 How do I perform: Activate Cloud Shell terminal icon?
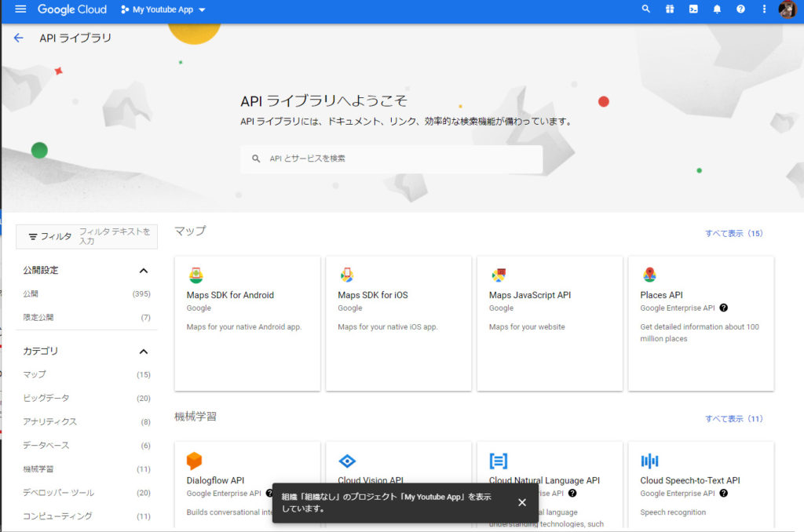693,9
